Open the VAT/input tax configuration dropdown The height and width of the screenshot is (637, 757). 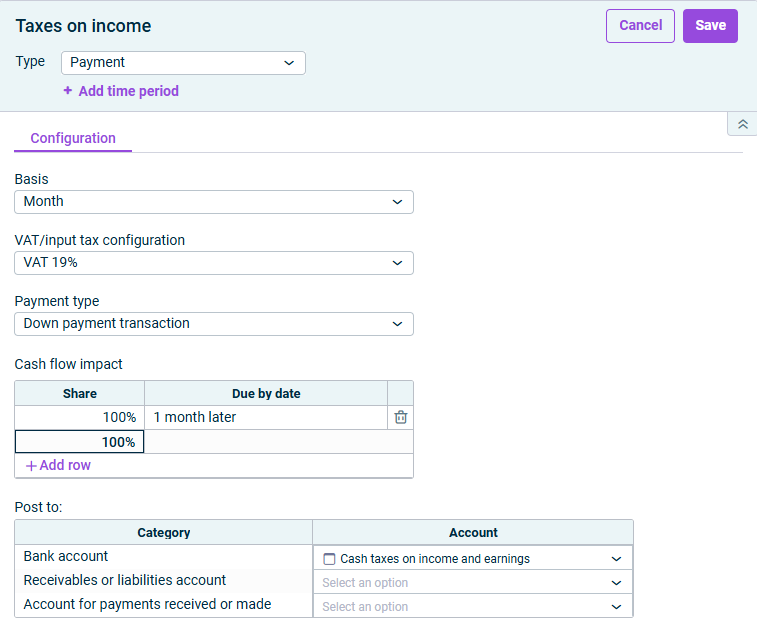214,263
